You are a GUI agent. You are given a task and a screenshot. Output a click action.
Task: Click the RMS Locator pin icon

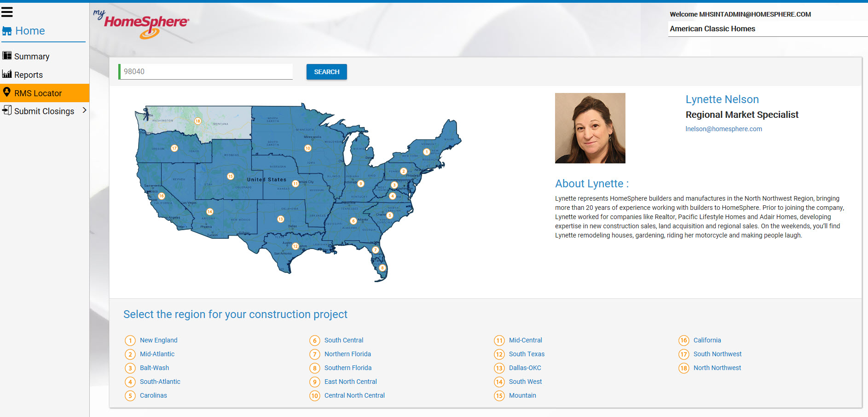click(7, 92)
